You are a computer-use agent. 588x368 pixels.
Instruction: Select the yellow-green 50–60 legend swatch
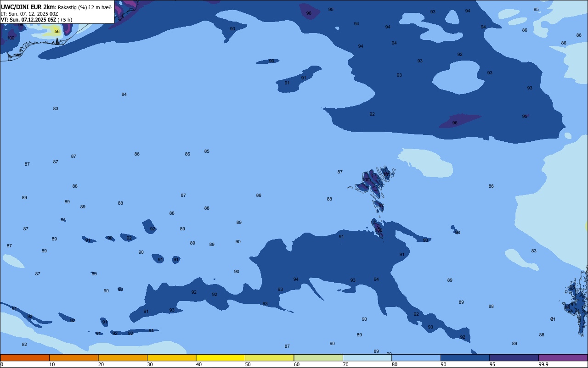coord(269,357)
